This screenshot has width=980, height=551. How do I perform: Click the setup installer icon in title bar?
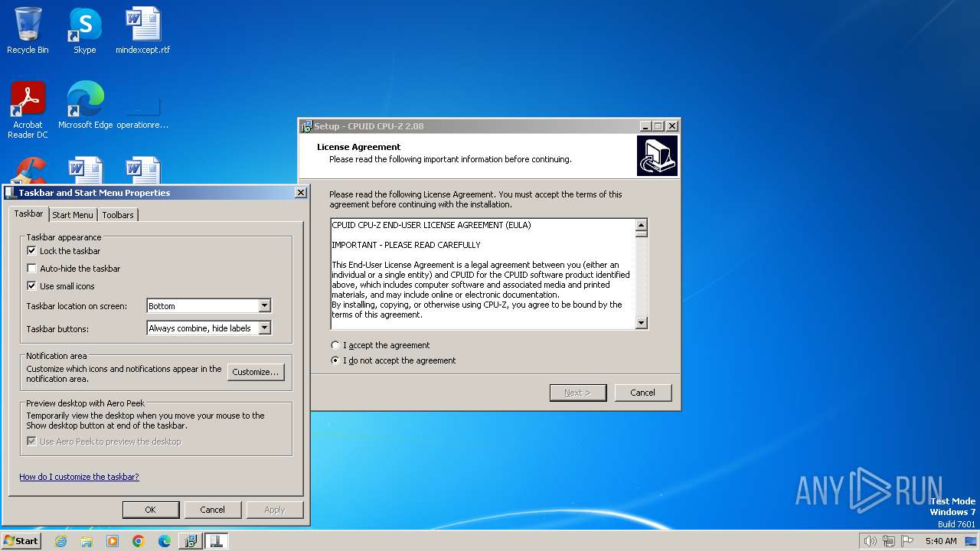(x=306, y=126)
